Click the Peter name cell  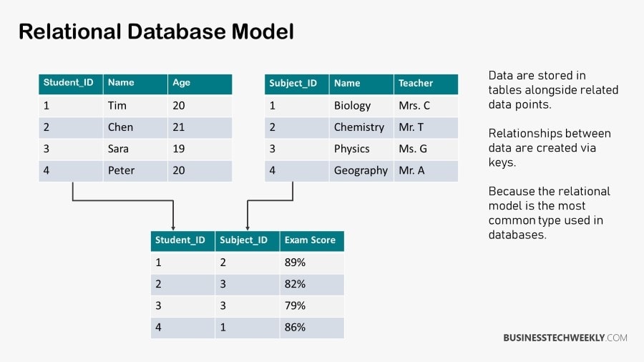pos(135,171)
